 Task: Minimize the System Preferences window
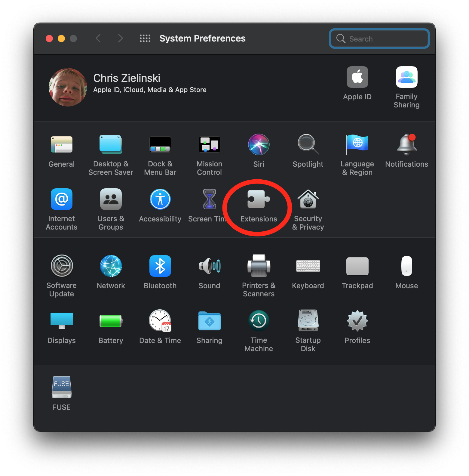(61, 39)
